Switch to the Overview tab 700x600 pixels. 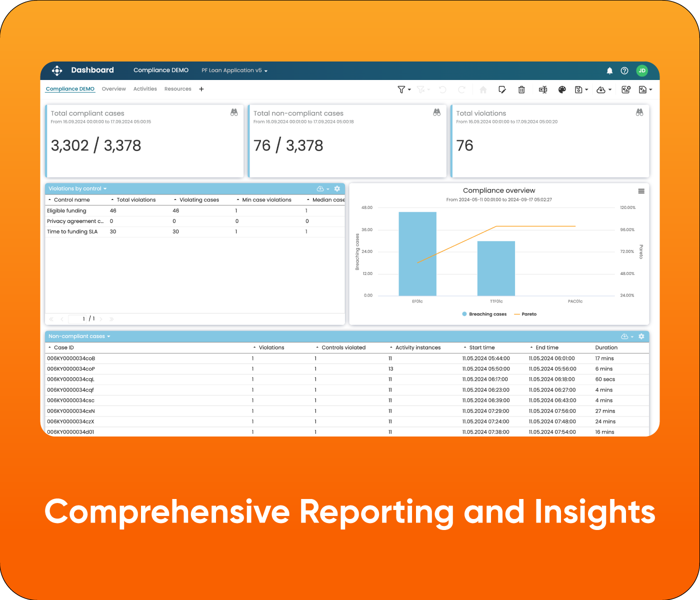click(113, 88)
